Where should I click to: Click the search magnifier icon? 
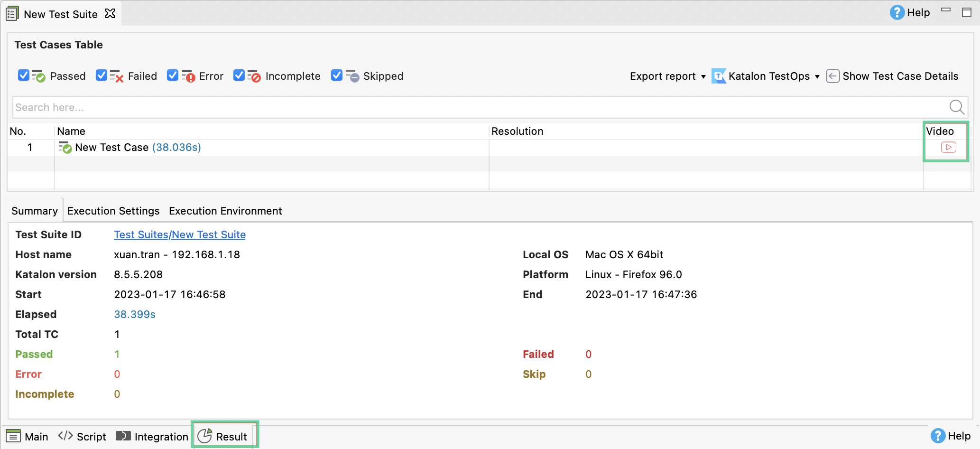[956, 107]
